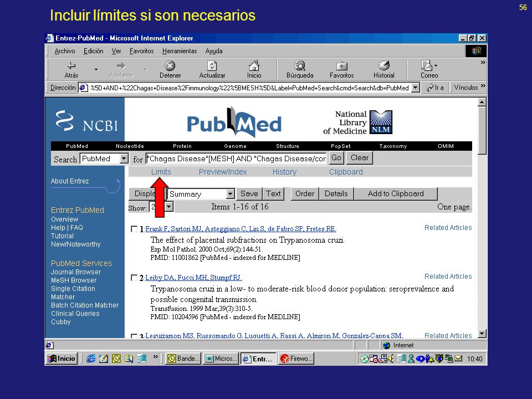Click the NCBI logo

[87, 121]
